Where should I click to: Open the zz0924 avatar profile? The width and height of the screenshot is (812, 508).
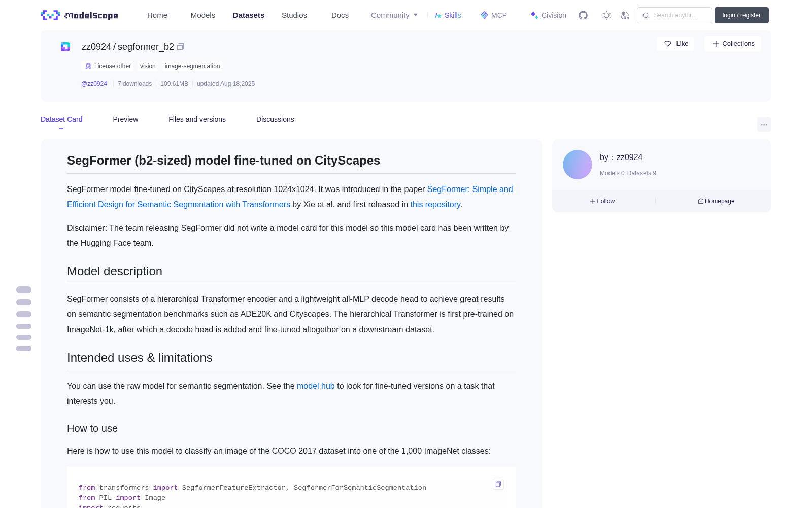click(578, 165)
